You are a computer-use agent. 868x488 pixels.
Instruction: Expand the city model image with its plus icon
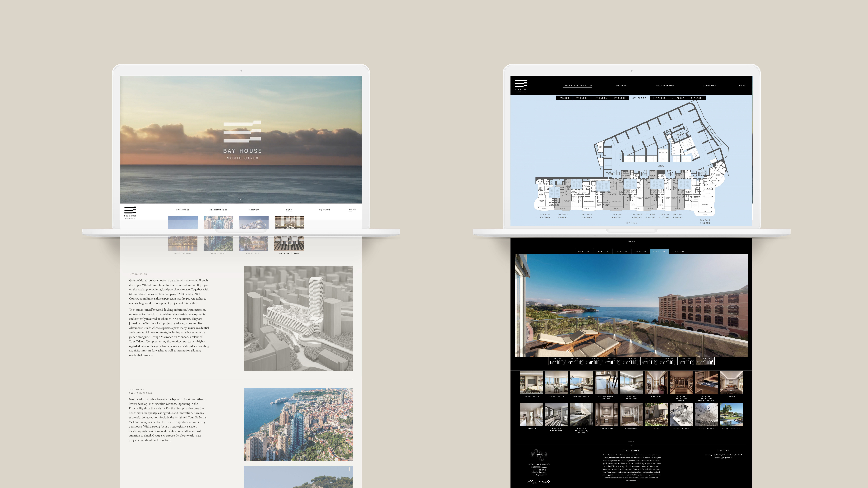(350, 269)
